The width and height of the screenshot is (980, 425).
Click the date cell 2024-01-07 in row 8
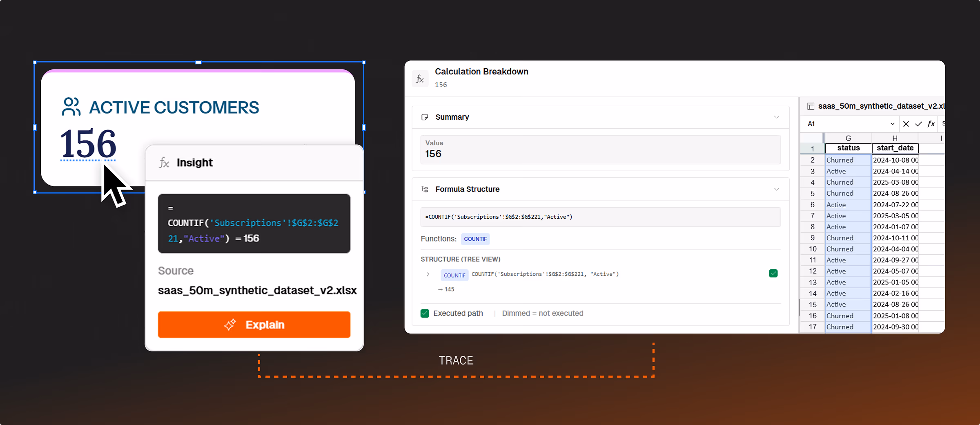(x=895, y=227)
